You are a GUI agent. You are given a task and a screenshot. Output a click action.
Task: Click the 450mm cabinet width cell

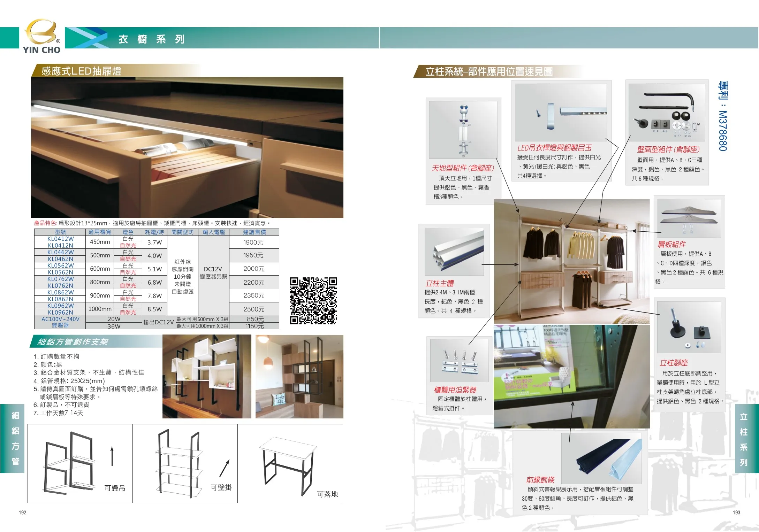click(x=100, y=242)
